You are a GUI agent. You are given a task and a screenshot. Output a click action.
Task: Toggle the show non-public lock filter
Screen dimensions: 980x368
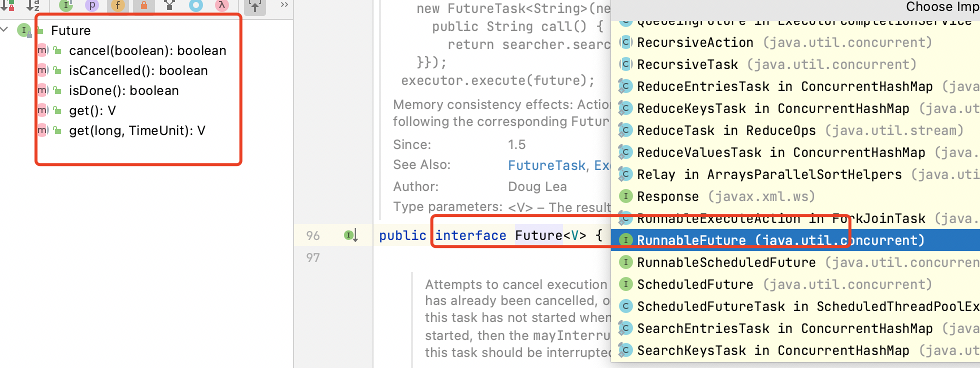143,5
